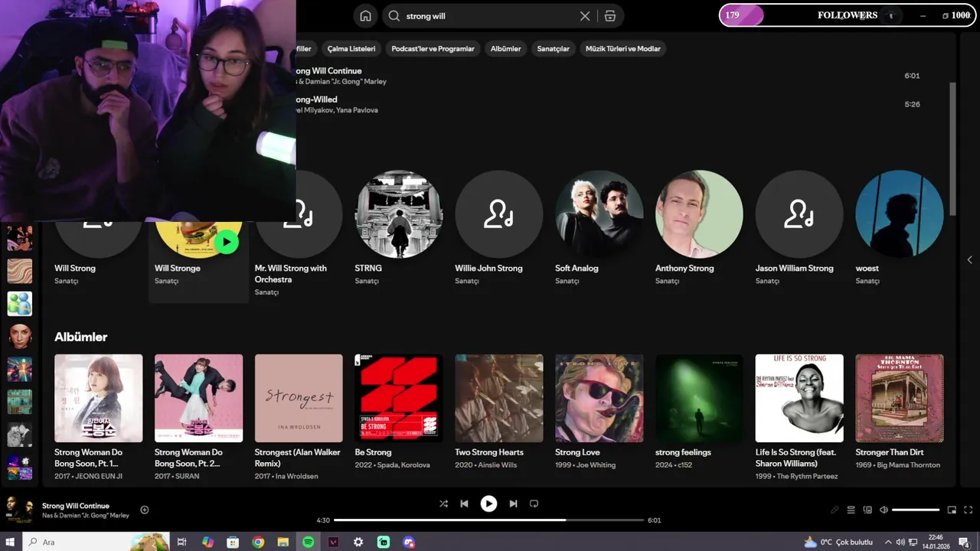Open the Strong Love album cover
The width and height of the screenshot is (980, 551).
599,398
